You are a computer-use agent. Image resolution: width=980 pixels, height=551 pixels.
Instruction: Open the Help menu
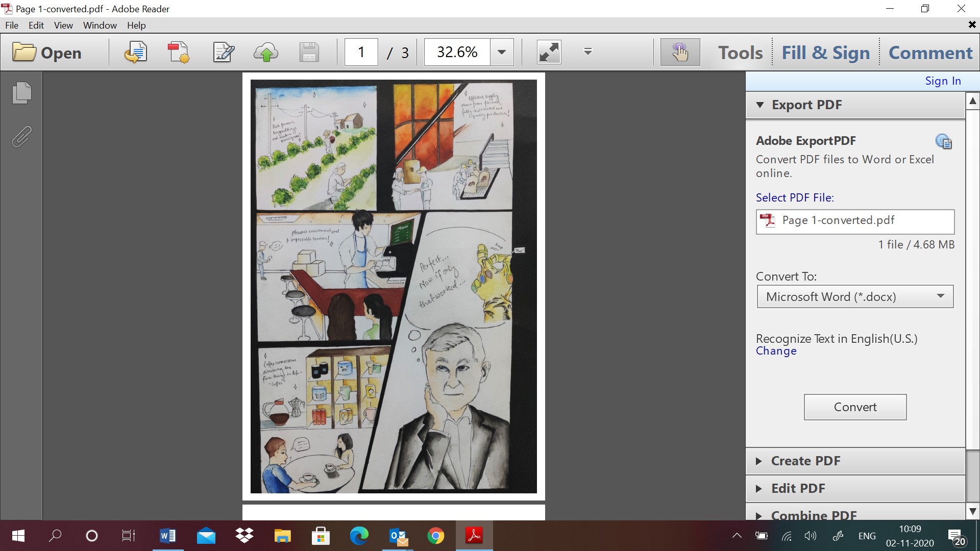click(136, 26)
